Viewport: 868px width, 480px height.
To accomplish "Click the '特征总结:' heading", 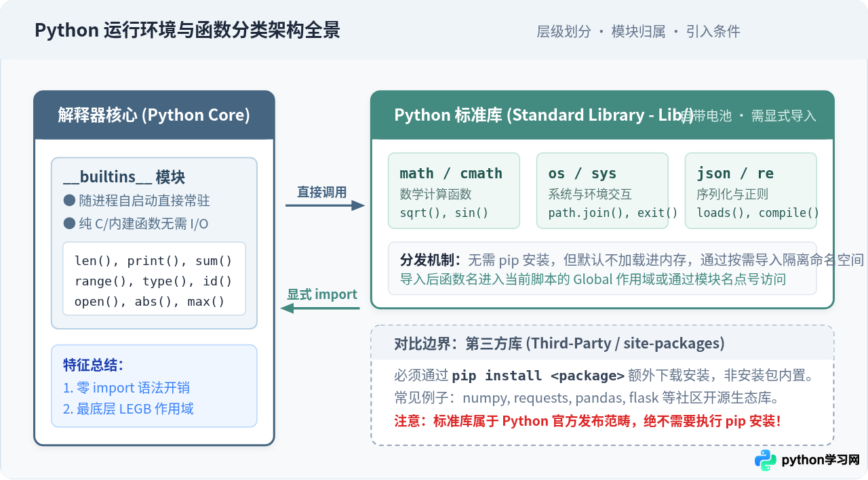I will [94, 365].
